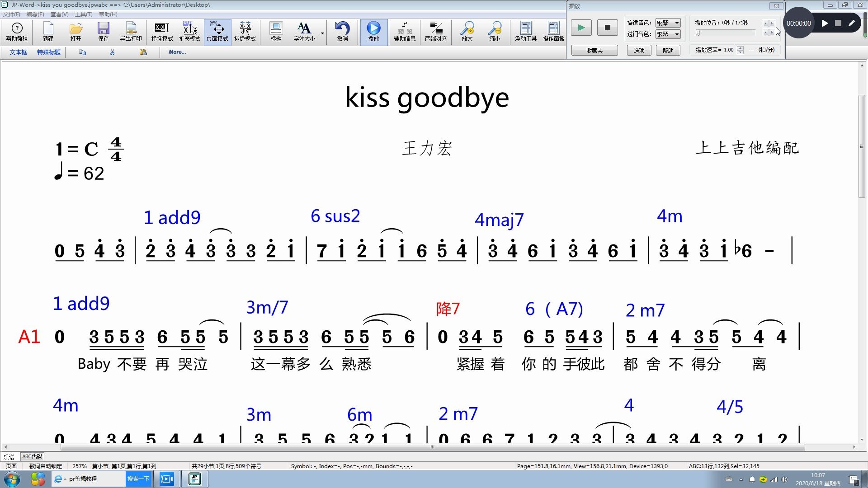This screenshot has width=868, height=488.
Task: Click the playback position slider thumb
Action: tap(698, 33)
